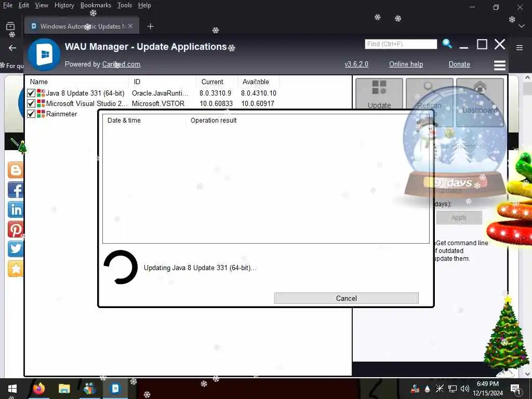Open the Bookmarks menu

coord(96,5)
